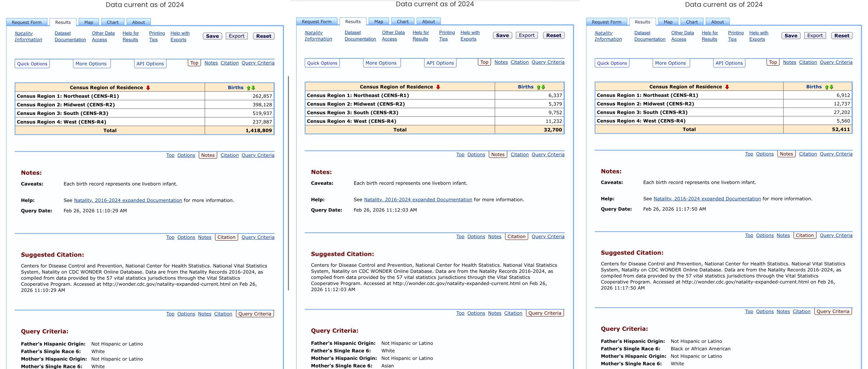The width and height of the screenshot is (868, 369).
Task: Open the Map tab in the right panel
Action: [x=668, y=22]
